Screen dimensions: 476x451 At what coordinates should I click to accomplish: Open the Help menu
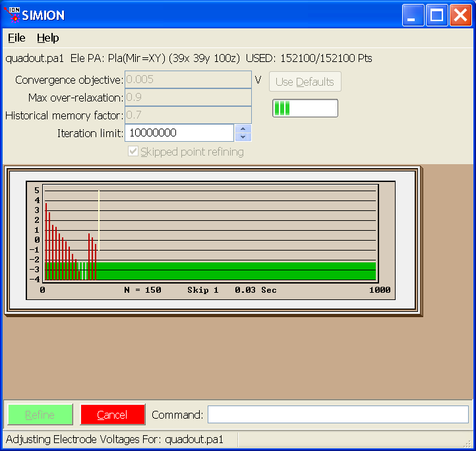47,38
